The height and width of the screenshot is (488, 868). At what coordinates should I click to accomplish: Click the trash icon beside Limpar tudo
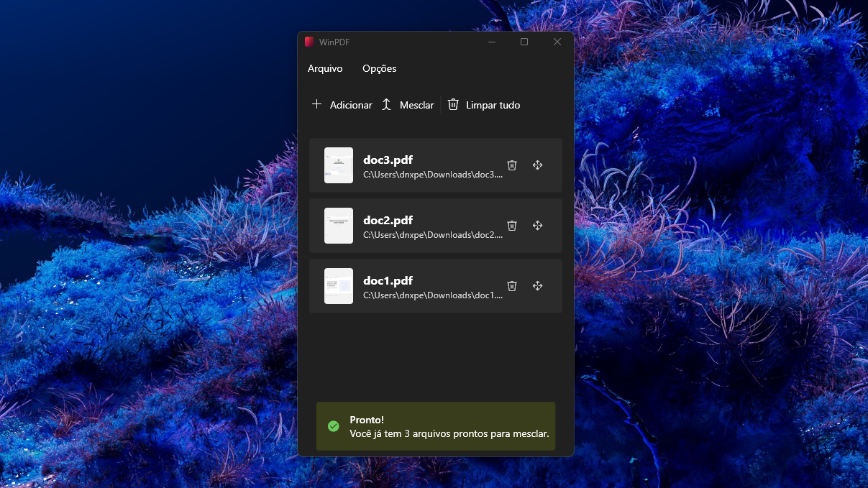(x=453, y=104)
